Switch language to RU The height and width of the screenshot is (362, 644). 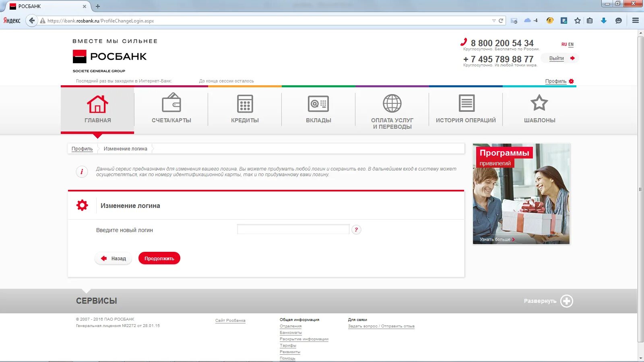564,44
